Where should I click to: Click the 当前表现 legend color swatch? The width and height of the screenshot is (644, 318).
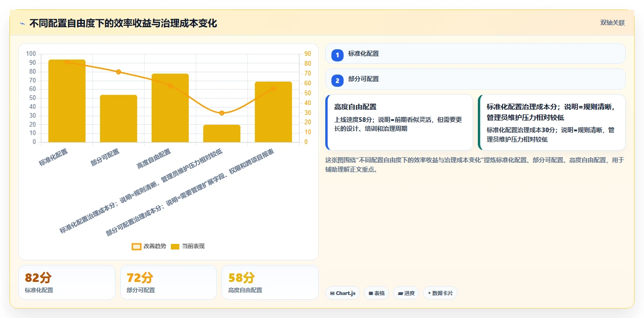(x=175, y=246)
